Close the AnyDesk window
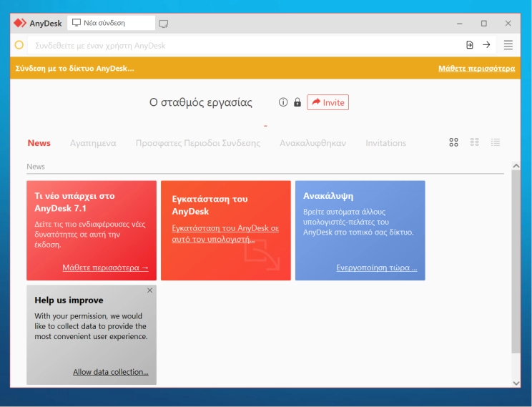 coord(508,24)
